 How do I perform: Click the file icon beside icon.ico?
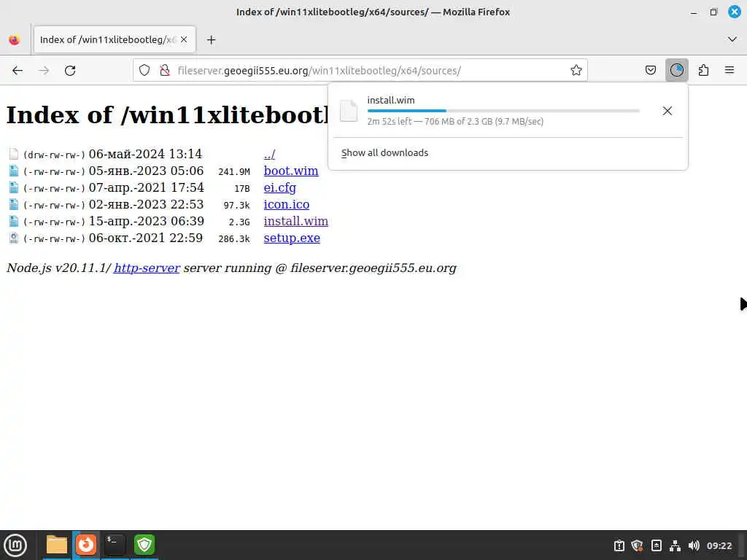click(14, 204)
